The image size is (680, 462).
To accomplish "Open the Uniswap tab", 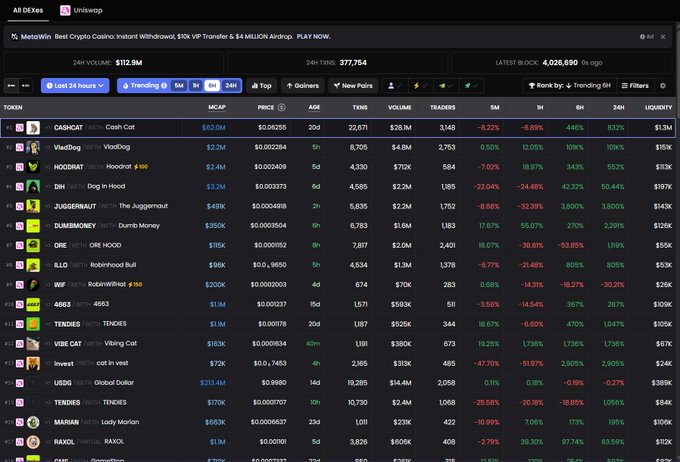I will (82, 10).
